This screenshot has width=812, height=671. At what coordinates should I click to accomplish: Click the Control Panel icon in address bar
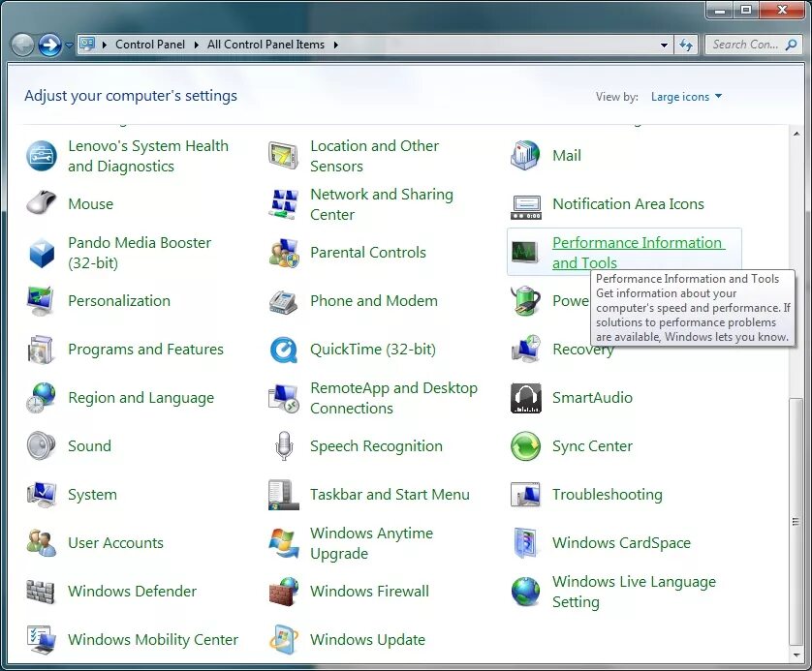click(87, 45)
